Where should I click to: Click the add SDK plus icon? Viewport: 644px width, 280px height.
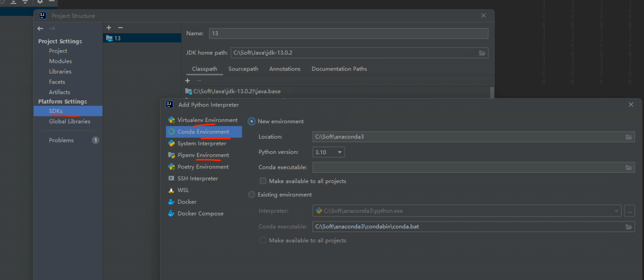[x=109, y=28]
